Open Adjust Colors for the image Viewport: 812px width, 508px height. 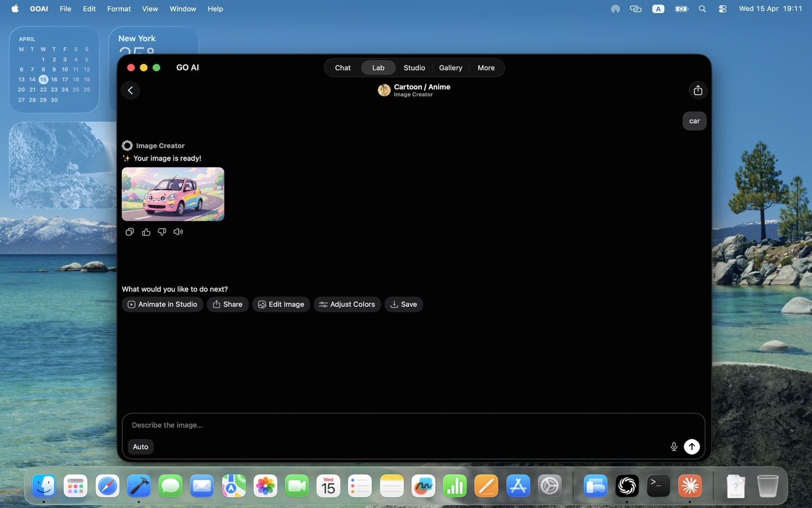click(347, 304)
